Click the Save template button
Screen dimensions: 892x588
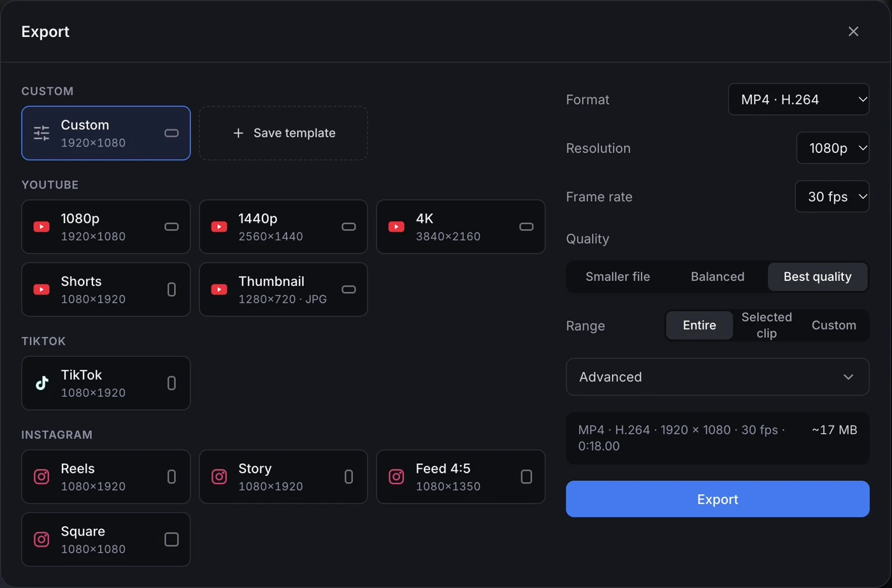284,133
